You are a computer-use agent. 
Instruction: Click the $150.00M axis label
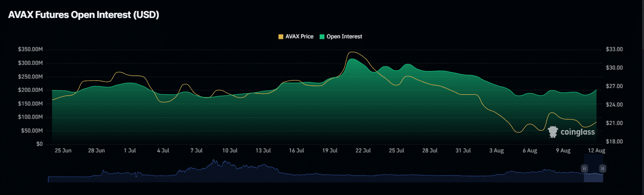tap(30, 104)
